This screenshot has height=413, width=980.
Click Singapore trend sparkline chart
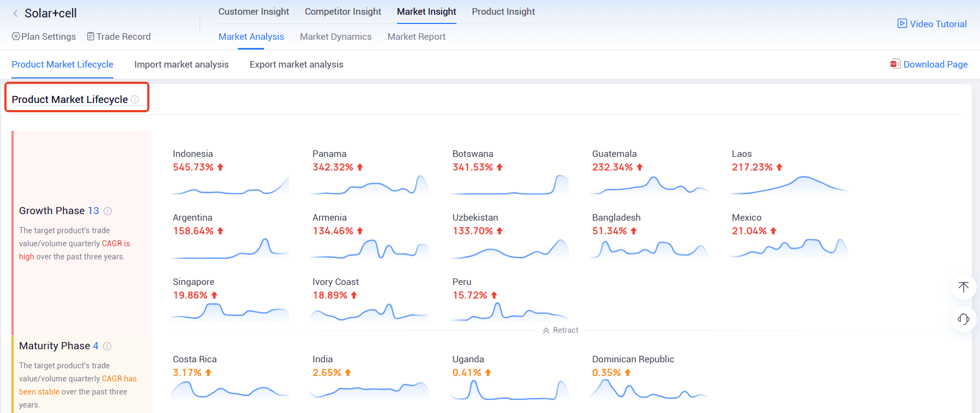coord(230,312)
